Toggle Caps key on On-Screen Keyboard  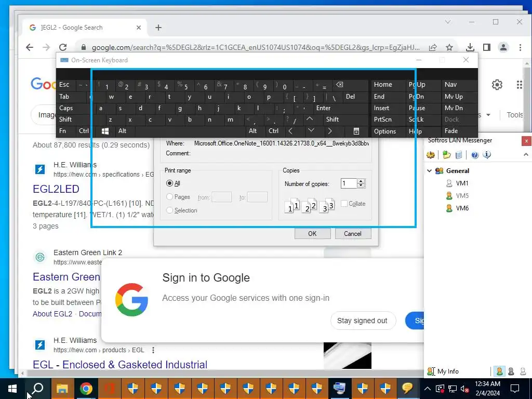click(x=66, y=108)
